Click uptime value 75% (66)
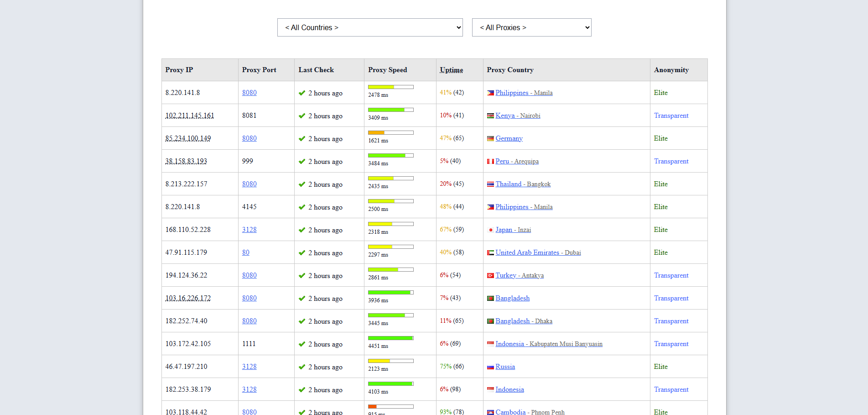The height and width of the screenshot is (415, 868). (x=452, y=366)
